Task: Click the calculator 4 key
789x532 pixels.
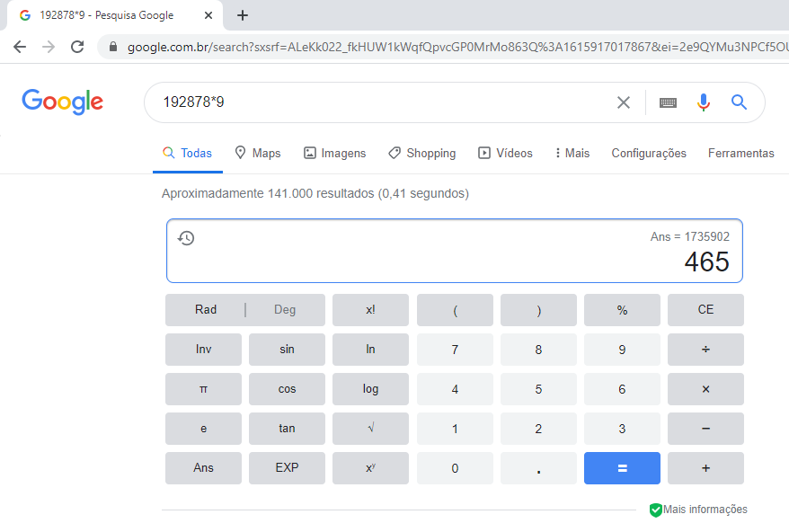Action: 455,389
